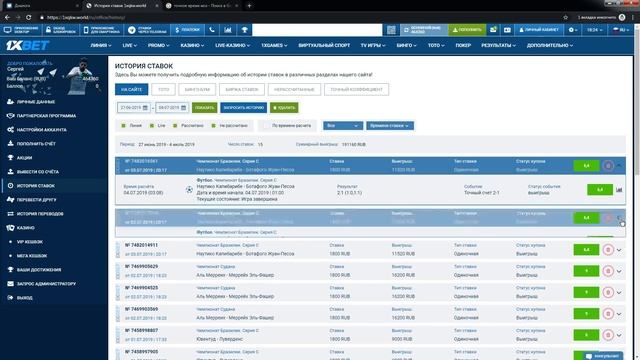Open ЛИЧНЫЙ КАБИНЕТ button
Image resolution: width=640 pixels, height=360 pixels.
[539, 30]
